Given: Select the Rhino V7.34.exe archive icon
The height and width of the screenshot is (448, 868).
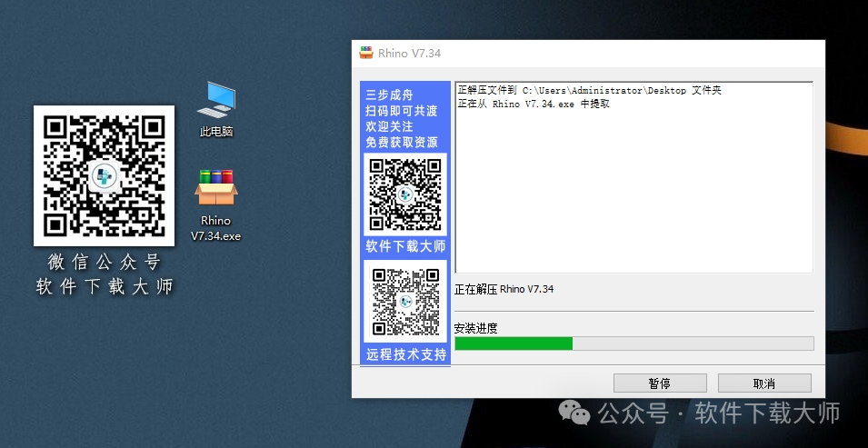Looking at the screenshot, I should click(216, 187).
